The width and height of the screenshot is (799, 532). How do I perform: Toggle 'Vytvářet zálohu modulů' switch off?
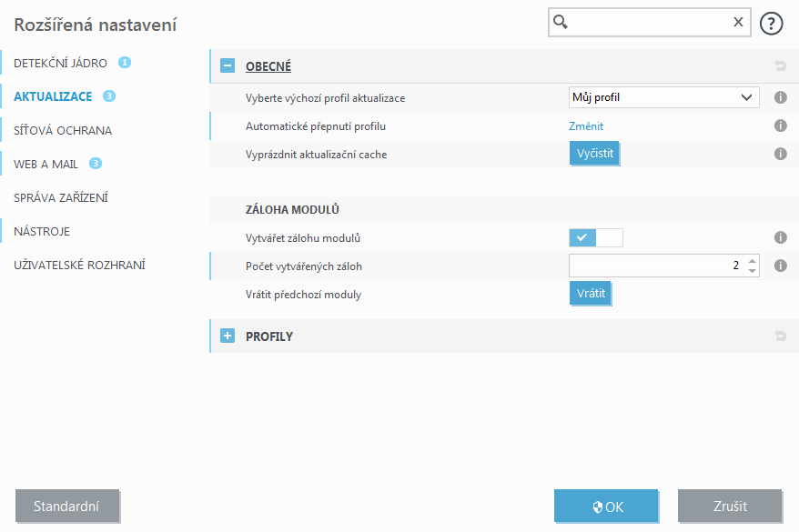pos(596,237)
